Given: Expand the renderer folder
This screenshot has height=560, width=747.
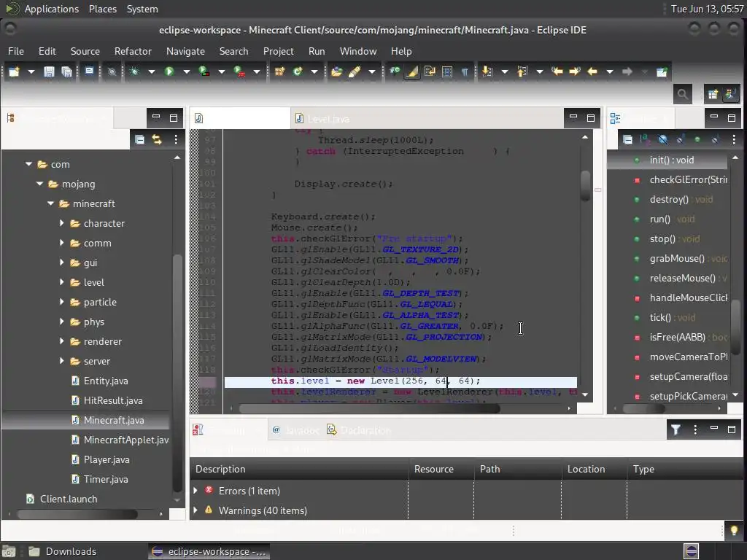Looking at the screenshot, I should tap(61, 341).
